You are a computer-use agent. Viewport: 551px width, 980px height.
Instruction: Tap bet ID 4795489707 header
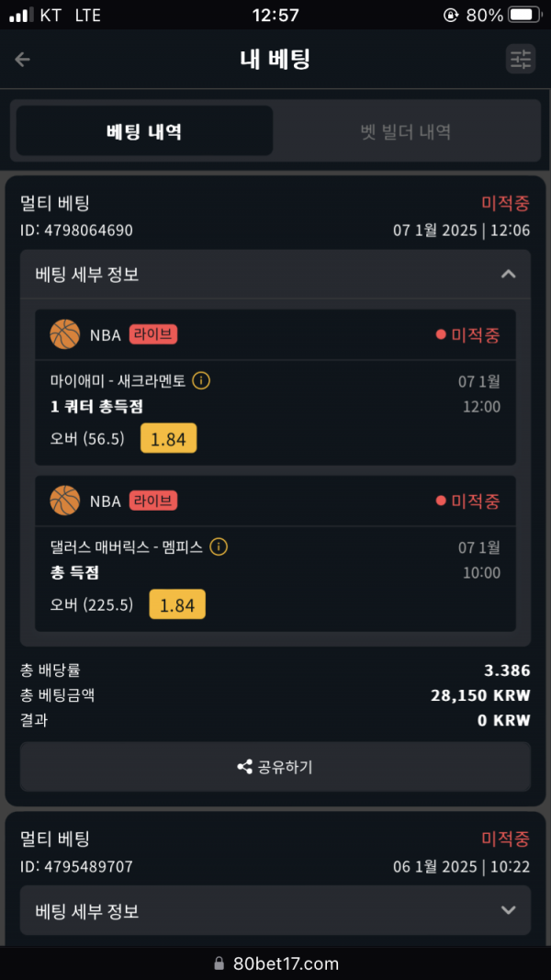[x=76, y=866]
